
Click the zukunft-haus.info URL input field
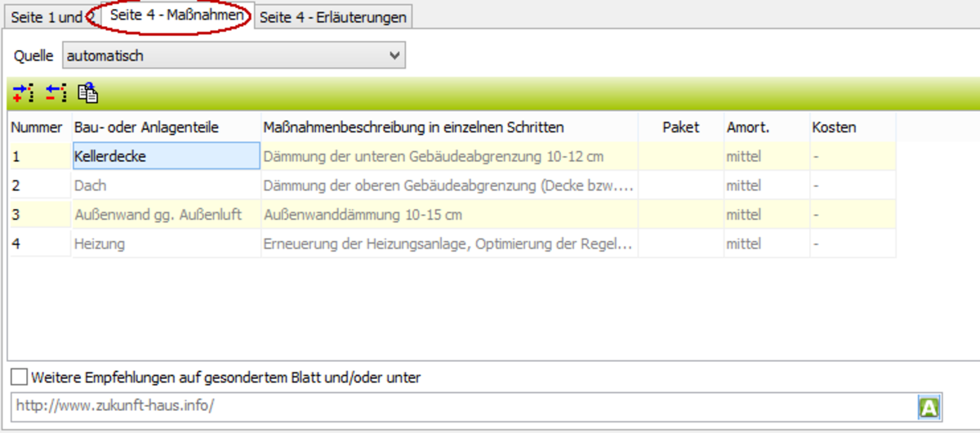461,406
